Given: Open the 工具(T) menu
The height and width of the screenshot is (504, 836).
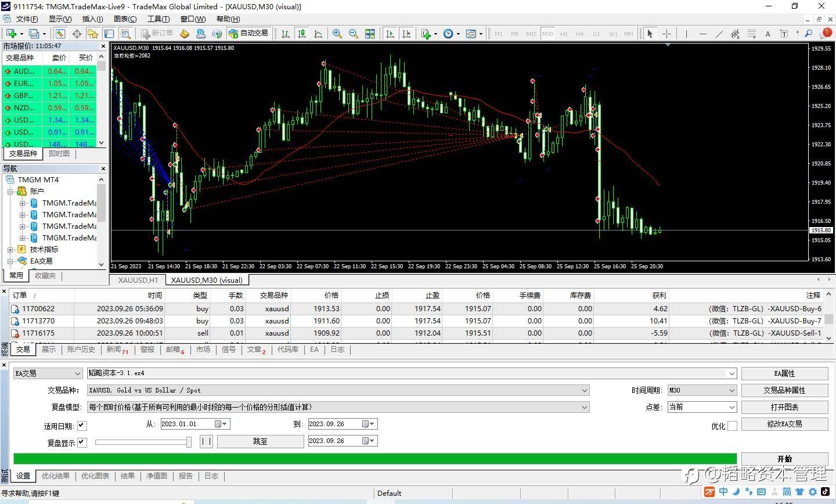Looking at the screenshot, I should click(x=158, y=19).
